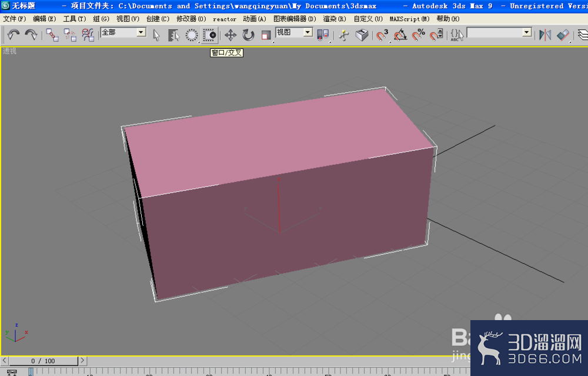Open the selection filter 全部 dropdown
This screenshot has width=588, height=376.
pos(141,32)
